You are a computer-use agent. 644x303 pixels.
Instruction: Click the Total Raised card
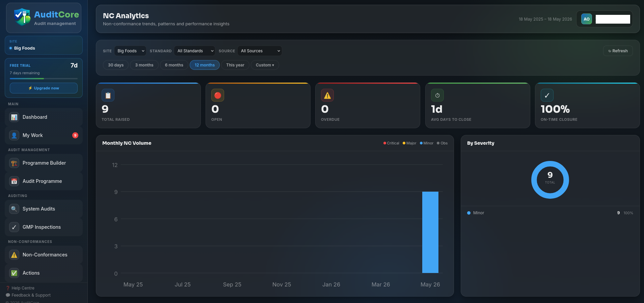pos(148,105)
